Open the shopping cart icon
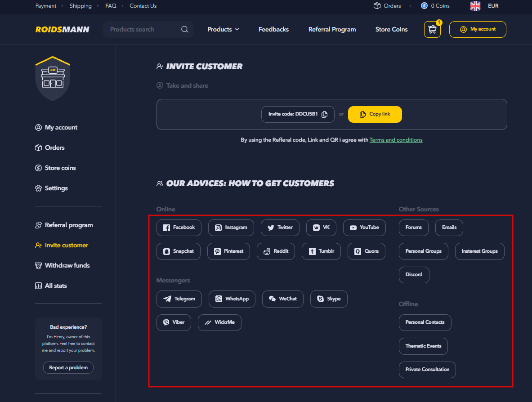Viewport: 532px width, 402px height. [432, 30]
